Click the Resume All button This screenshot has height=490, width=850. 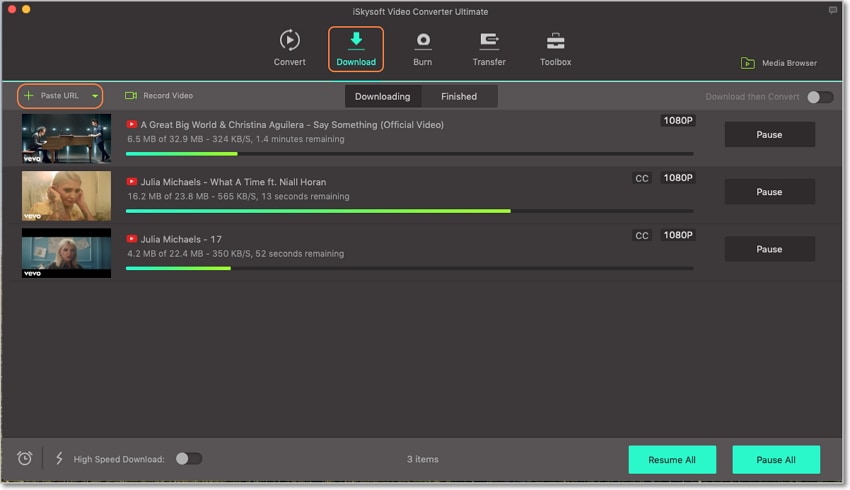coord(672,460)
